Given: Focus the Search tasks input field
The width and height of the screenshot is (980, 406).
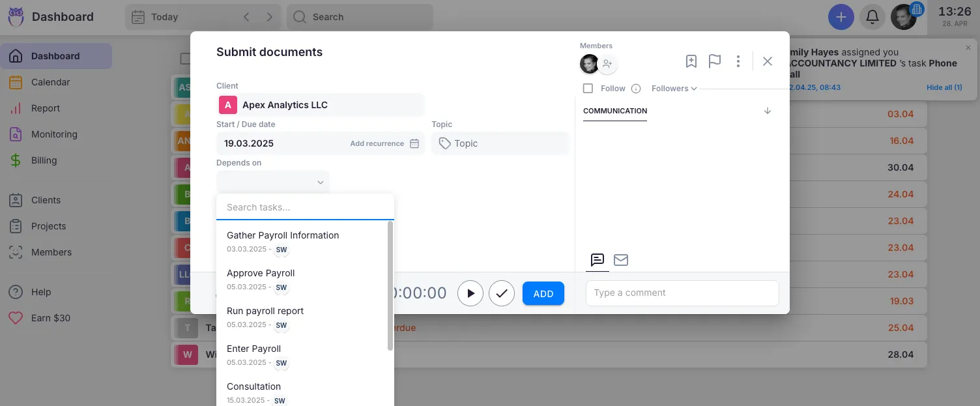Looking at the screenshot, I should 305,207.
